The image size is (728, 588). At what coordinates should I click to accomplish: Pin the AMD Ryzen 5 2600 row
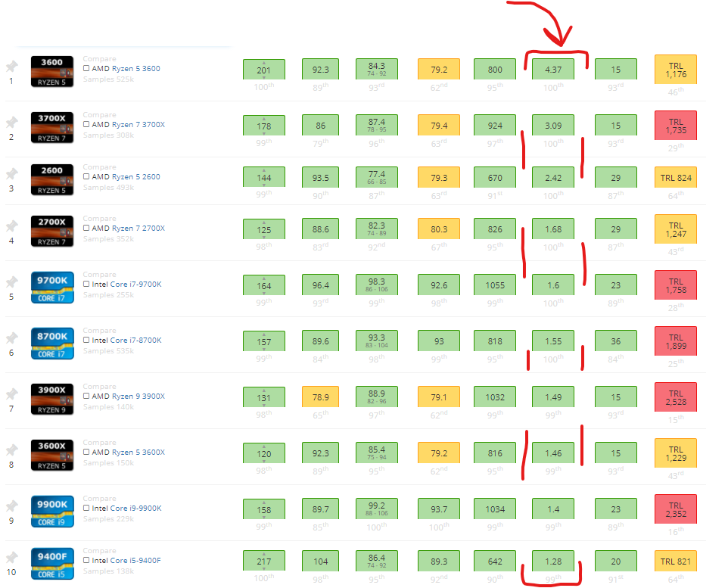coord(11,174)
